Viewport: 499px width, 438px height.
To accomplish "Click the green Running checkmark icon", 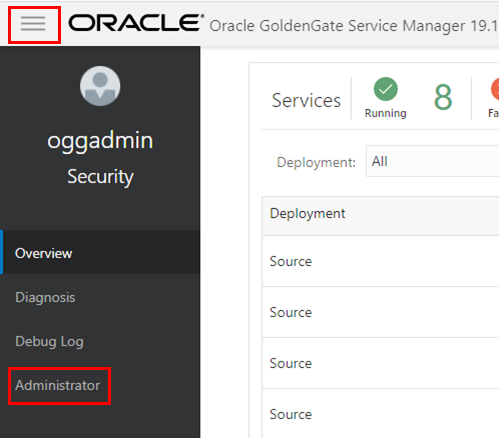I will click(x=386, y=89).
